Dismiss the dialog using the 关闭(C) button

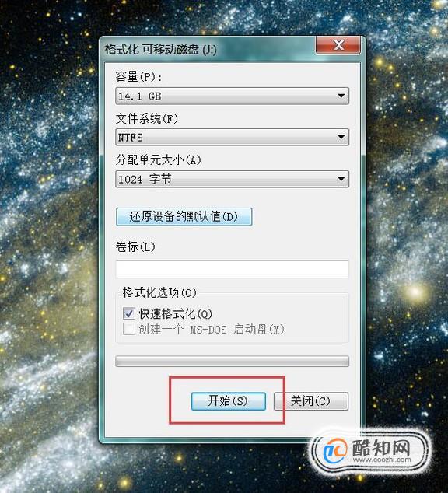pyautogui.click(x=311, y=401)
